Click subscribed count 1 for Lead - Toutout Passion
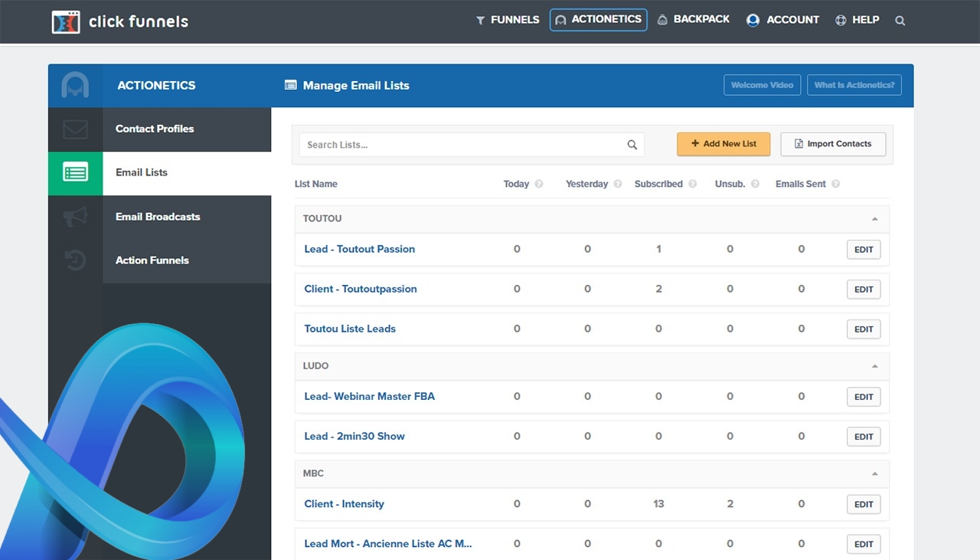 coord(658,249)
